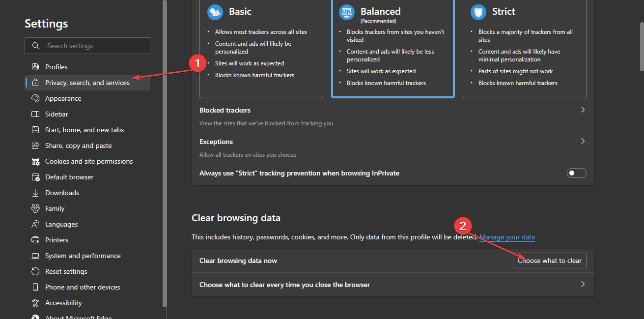The image size is (644, 319).
Task: Open the Downloads settings section
Action: tap(61, 192)
